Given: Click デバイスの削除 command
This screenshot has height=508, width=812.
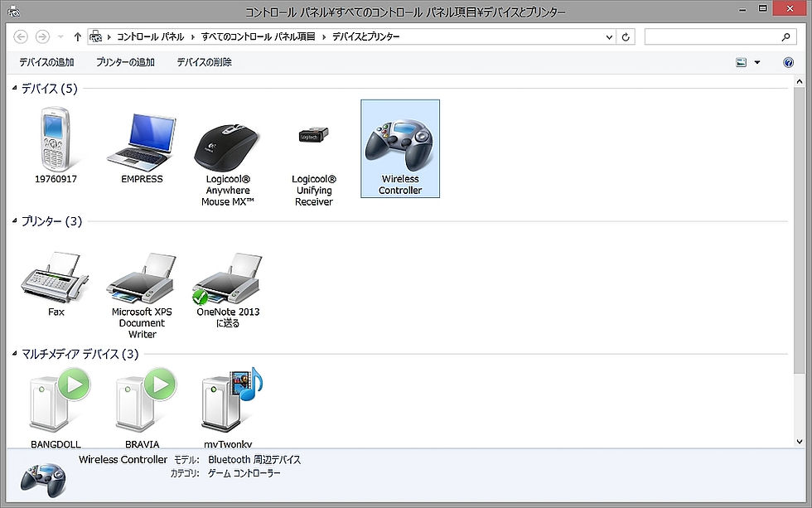Looking at the screenshot, I should [204, 62].
